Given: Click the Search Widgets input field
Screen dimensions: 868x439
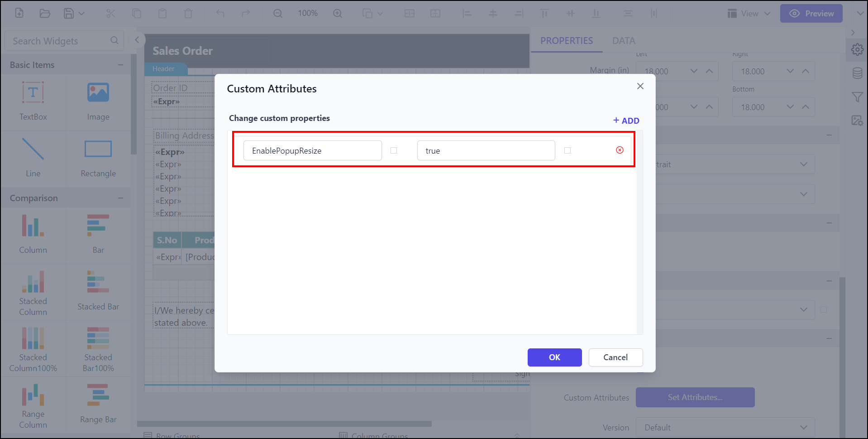Looking at the screenshot, I should (59, 40).
